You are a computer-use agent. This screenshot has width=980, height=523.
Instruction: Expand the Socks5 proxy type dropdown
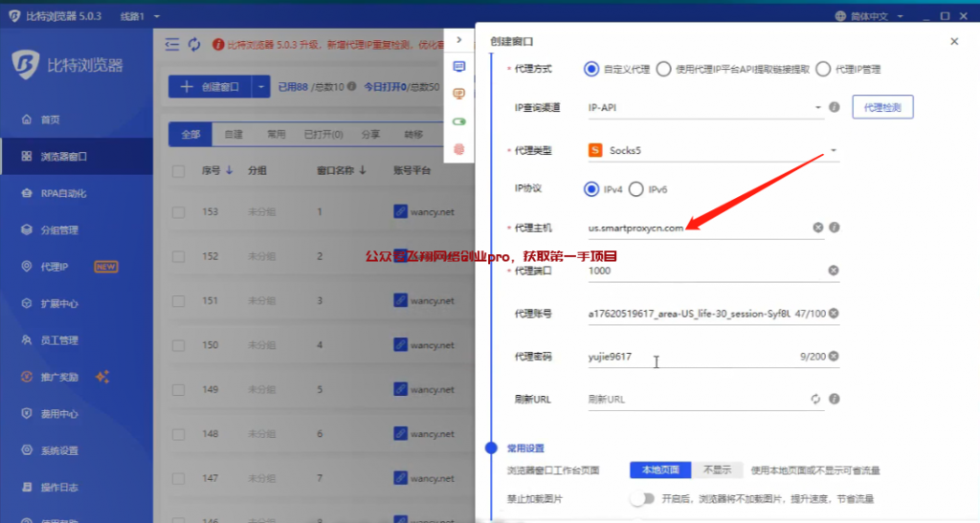pyautogui.click(x=833, y=150)
